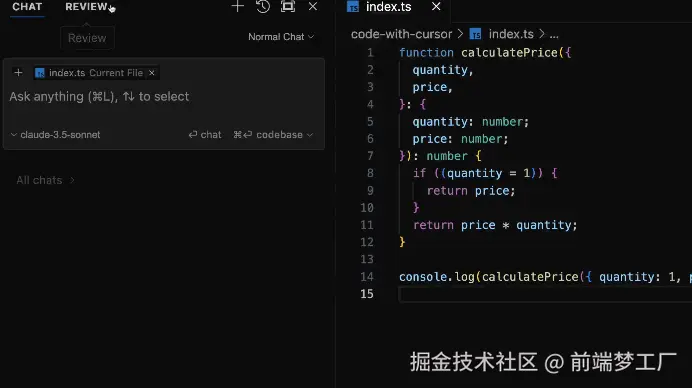Screen dimensions: 692x388
Task: Send with codebase button
Action: pyautogui.click(x=268, y=135)
